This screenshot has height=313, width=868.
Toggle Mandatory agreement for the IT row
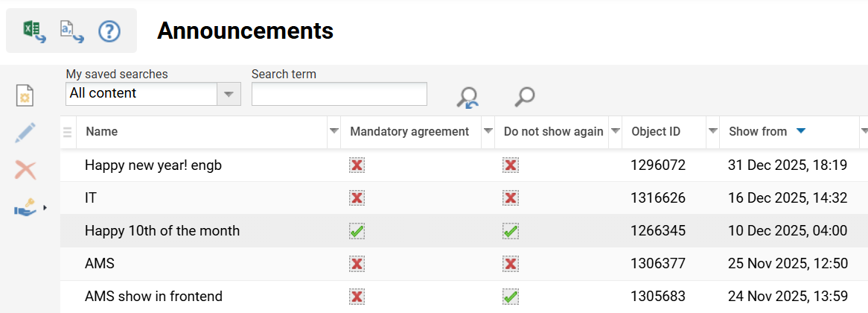[357, 197]
